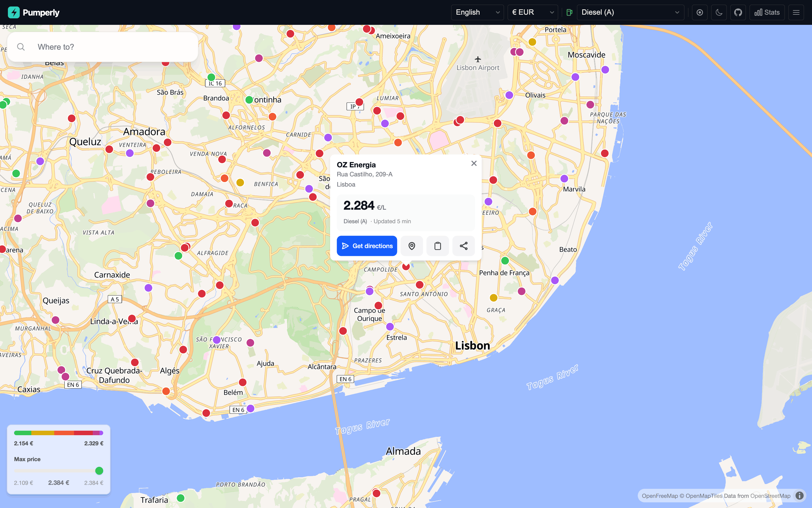Open the OpenStreetMap attribution link

770,496
